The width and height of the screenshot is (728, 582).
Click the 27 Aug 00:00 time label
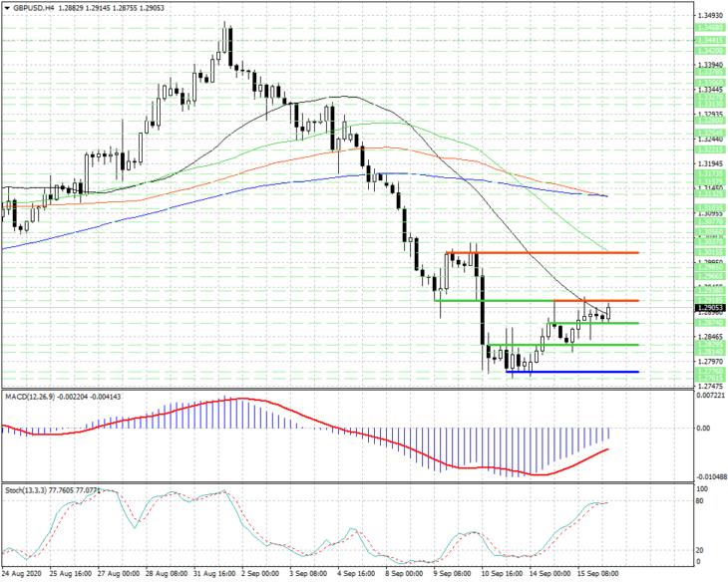[x=119, y=574]
